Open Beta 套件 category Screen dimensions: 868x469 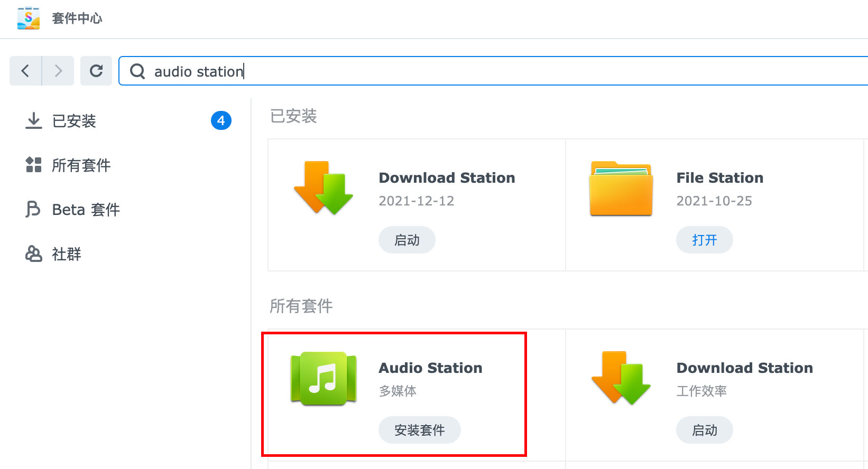pyautogui.click(x=86, y=210)
